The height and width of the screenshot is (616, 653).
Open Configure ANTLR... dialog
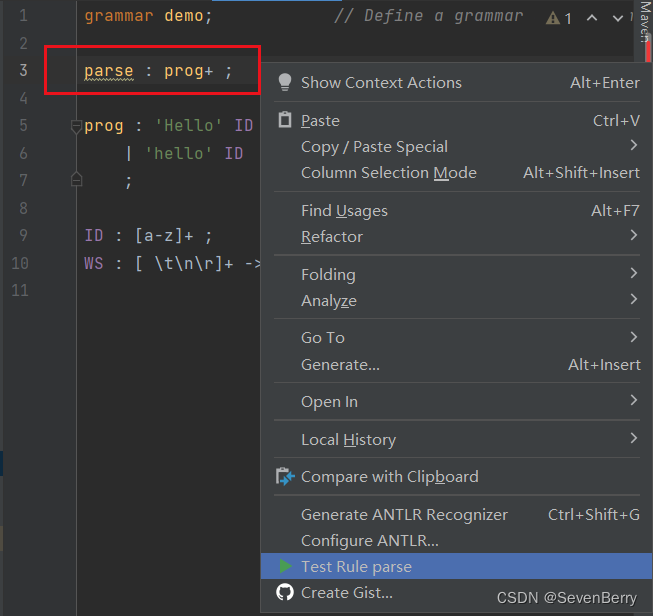(x=456, y=540)
